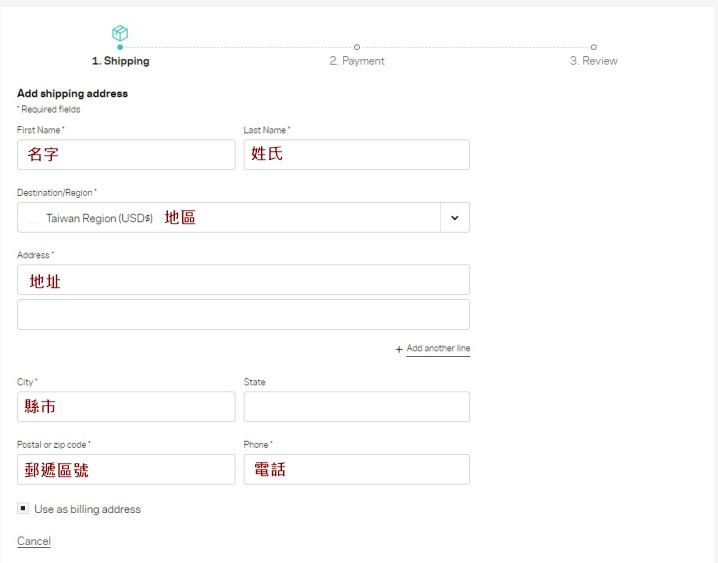Click the Payment step circle marker
Screen dimensions: 718x563
[357, 47]
